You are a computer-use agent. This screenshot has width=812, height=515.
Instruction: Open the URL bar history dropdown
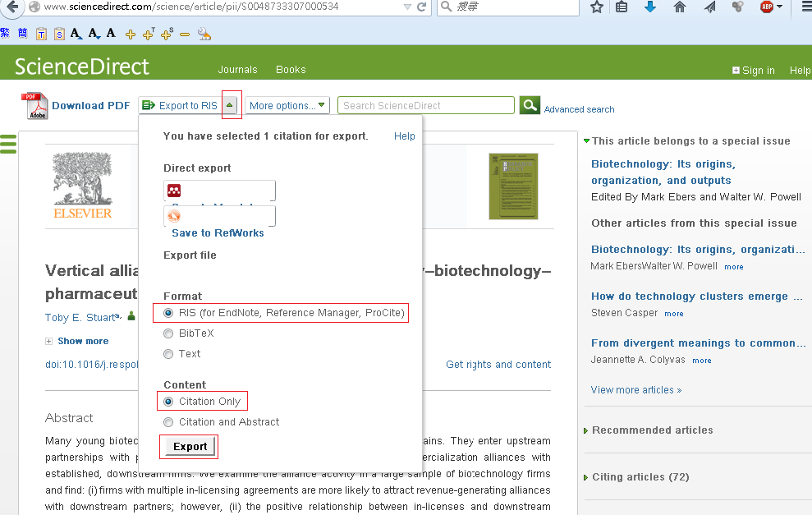[x=407, y=7]
